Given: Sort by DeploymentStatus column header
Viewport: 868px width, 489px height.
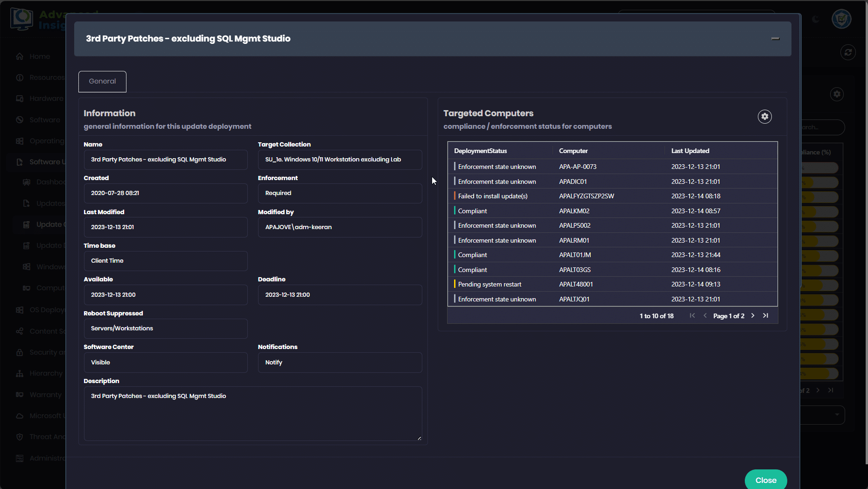Looking at the screenshot, I should pyautogui.click(x=480, y=151).
